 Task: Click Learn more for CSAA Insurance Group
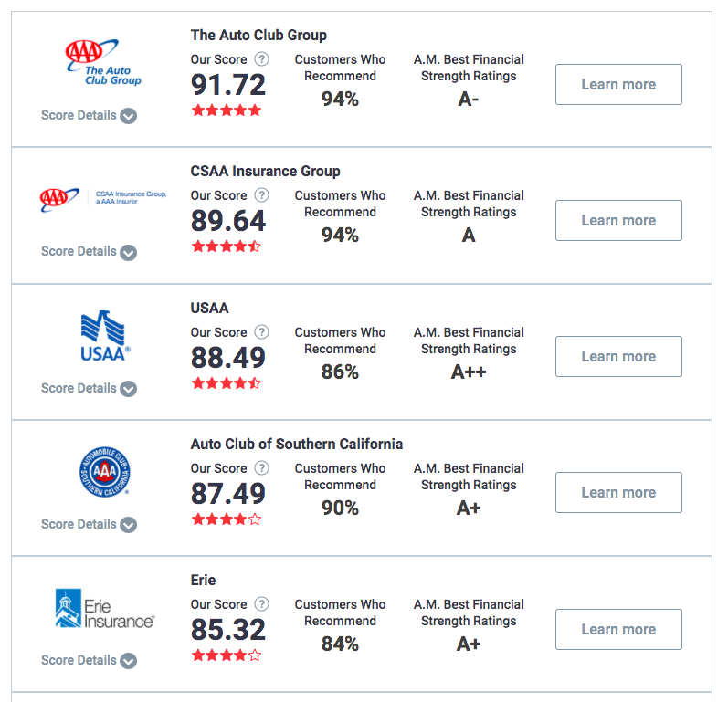(x=618, y=220)
